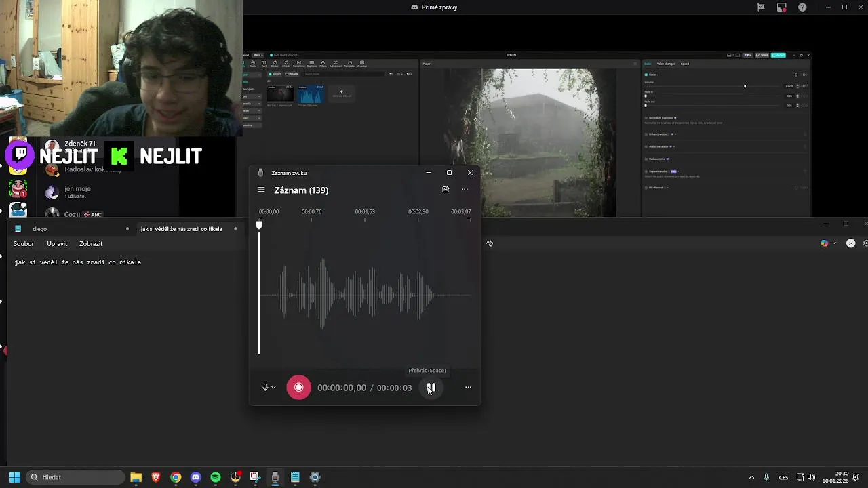Image resolution: width=868 pixels, height=488 pixels.
Task: Click the Volume value stepper in CapCut
Action: [797, 86]
